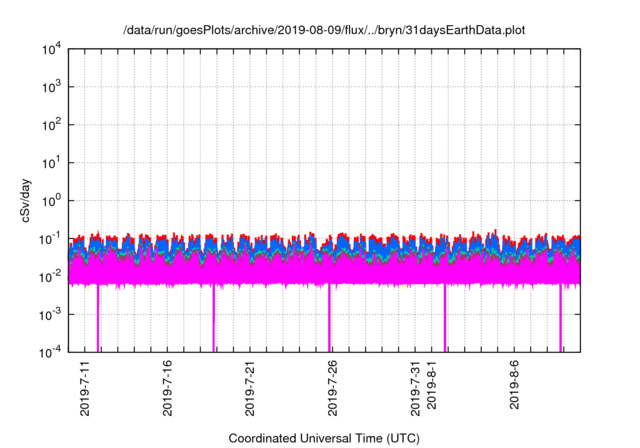
Task: Select the 2019-8-1 date label
Action: [x=431, y=385]
